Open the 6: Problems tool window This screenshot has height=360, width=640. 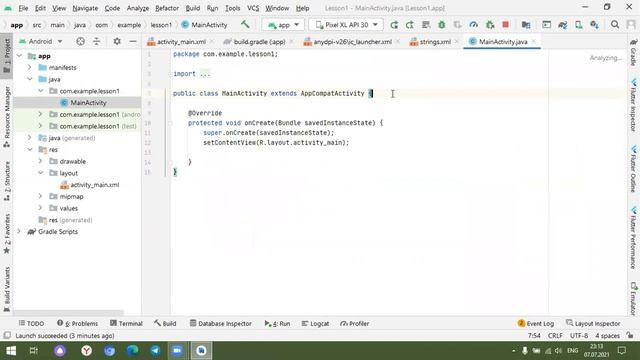click(x=78, y=323)
